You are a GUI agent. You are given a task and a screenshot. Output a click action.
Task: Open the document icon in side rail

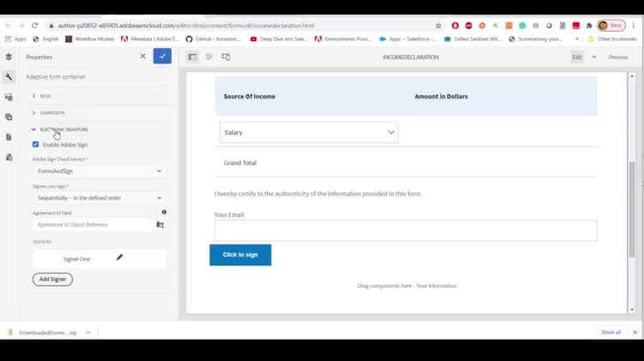(x=9, y=137)
